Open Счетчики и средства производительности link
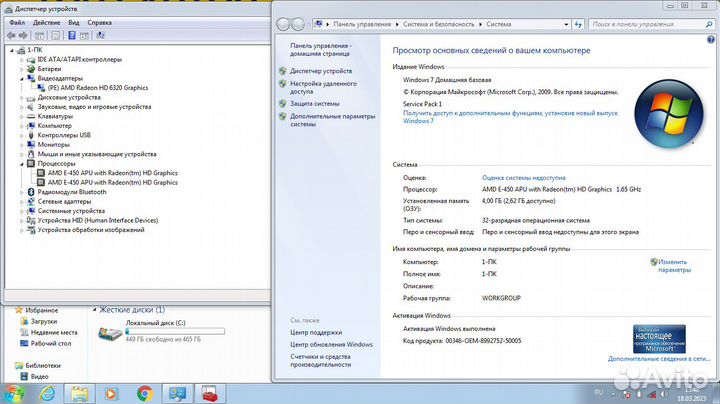The image size is (720, 404). click(x=321, y=360)
